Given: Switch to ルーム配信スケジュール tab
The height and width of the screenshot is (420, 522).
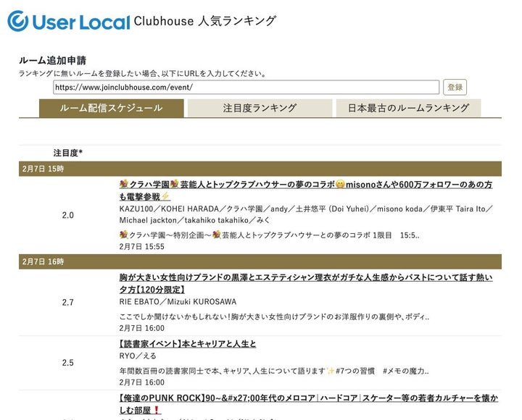Looking at the screenshot, I should [x=111, y=108].
